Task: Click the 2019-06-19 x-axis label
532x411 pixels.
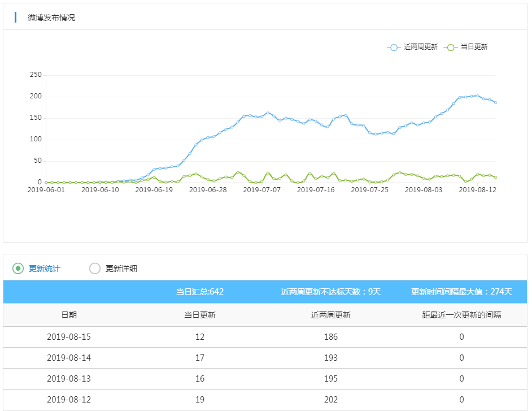Action: tap(154, 190)
